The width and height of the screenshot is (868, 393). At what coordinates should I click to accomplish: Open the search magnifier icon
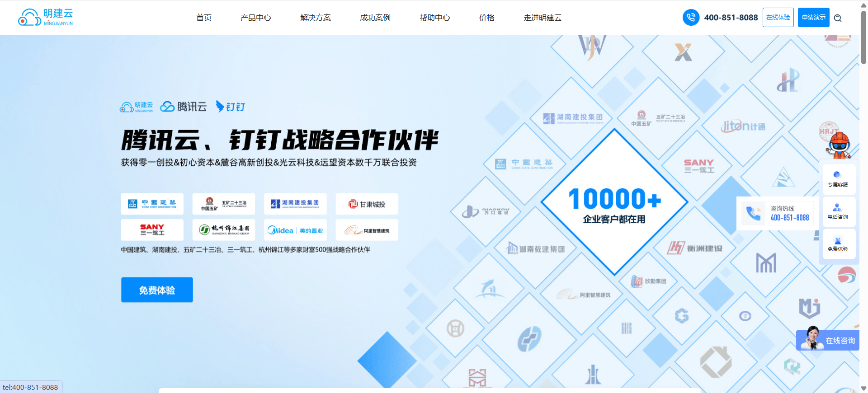pos(838,18)
